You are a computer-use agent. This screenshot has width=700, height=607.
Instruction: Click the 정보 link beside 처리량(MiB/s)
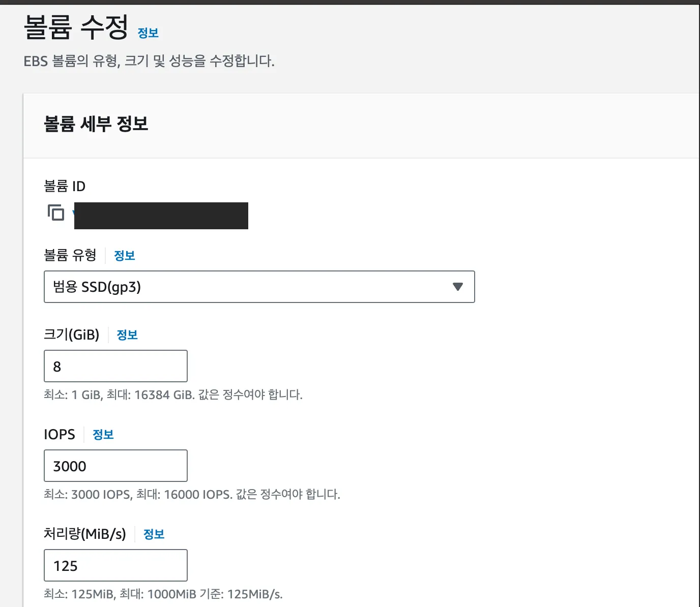tap(154, 534)
